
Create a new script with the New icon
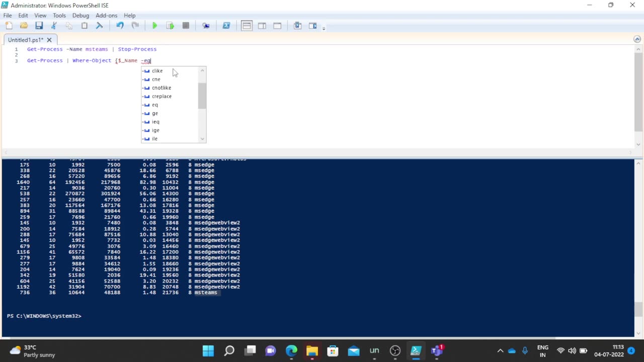pyautogui.click(x=9, y=26)
